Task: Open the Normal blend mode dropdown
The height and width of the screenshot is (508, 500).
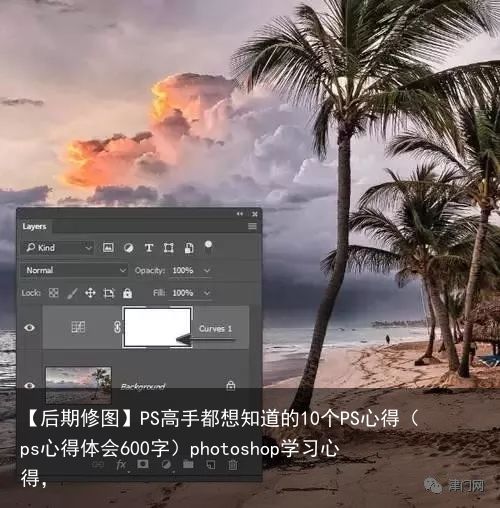Action: [75, 270]
